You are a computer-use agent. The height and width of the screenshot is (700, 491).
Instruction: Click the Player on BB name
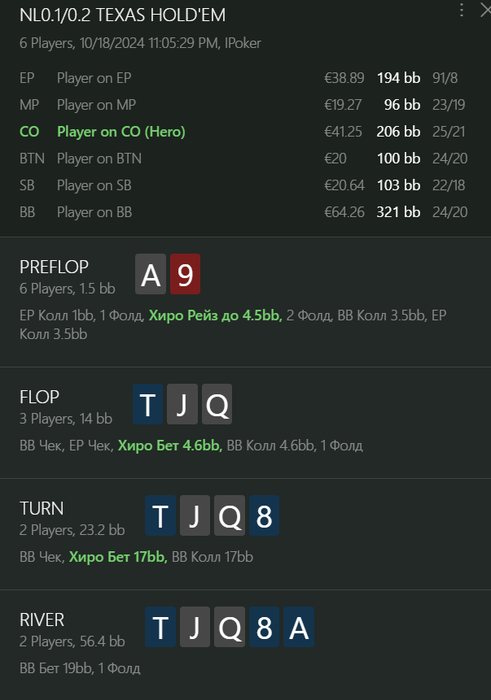pos(95,212)
